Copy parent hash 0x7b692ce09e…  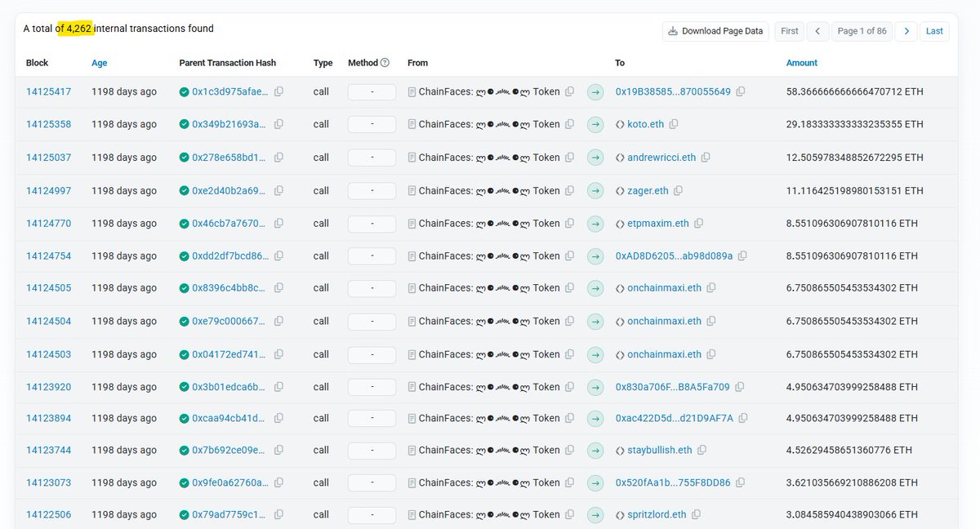pyautogui.click(x=278, y=450)
